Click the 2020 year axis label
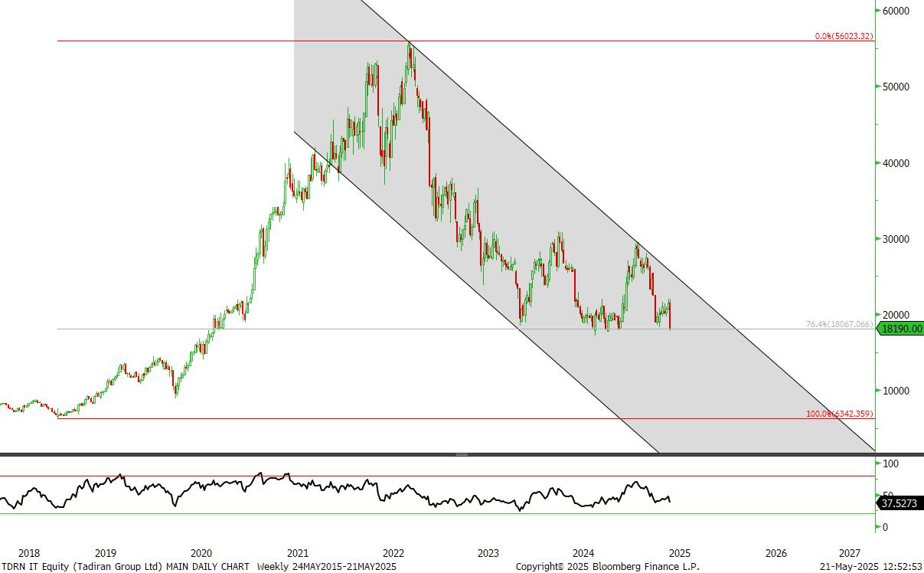The image size is (924, 573). (201, 552)
